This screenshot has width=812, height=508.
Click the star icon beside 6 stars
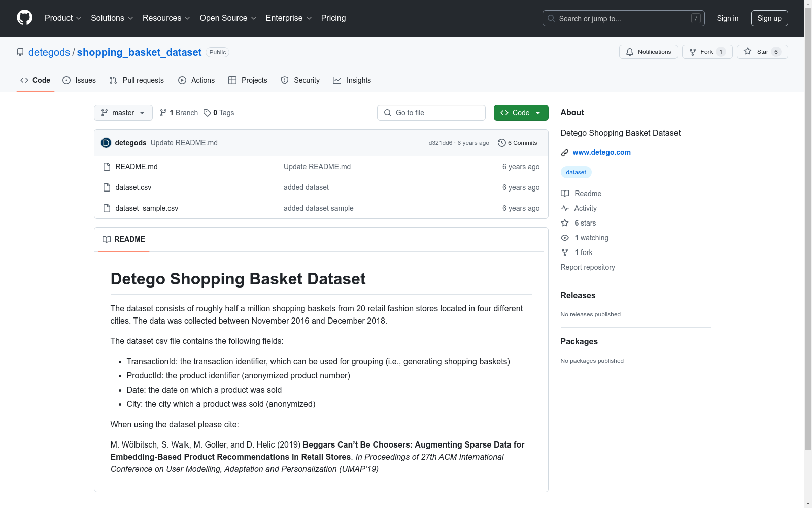pos(565,223)
